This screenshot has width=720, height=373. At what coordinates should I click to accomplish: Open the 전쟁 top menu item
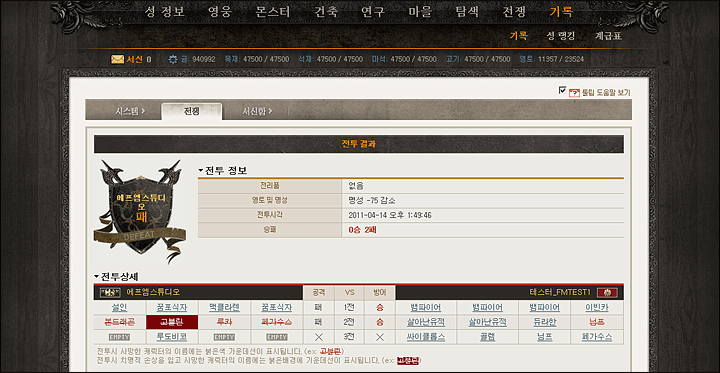[x=514, y=12]
